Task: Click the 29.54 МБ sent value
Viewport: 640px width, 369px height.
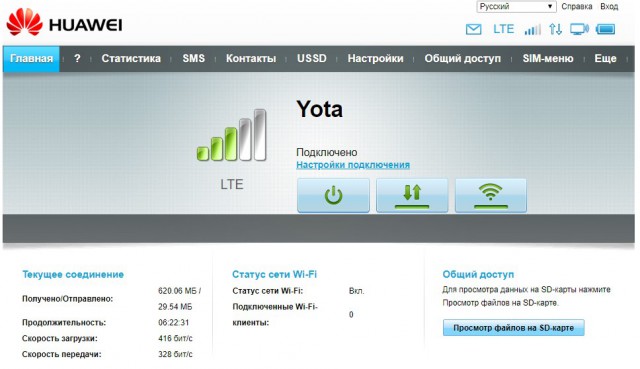Action: (175, 307)
